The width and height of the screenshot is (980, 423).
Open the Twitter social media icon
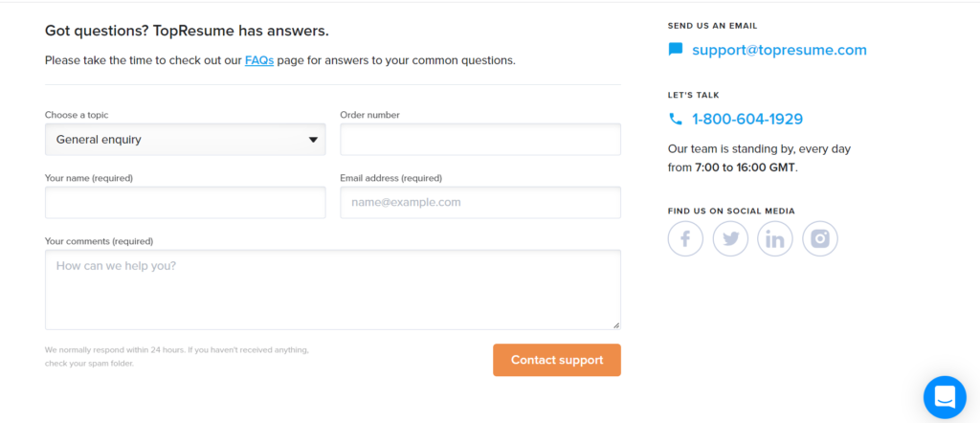(730, 238)
